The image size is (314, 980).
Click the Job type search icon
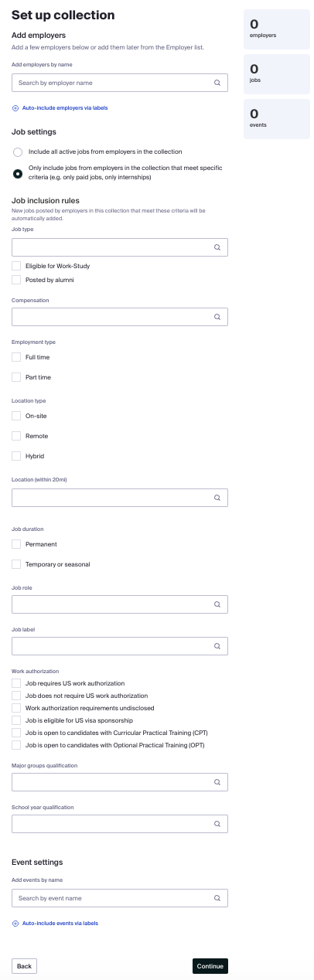[x=217, y=247]
